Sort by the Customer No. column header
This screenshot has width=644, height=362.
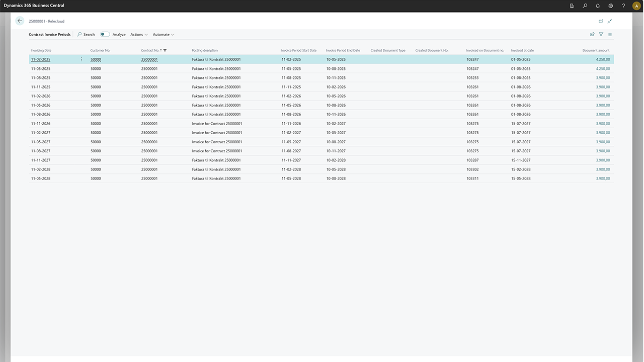coord(100,50)
